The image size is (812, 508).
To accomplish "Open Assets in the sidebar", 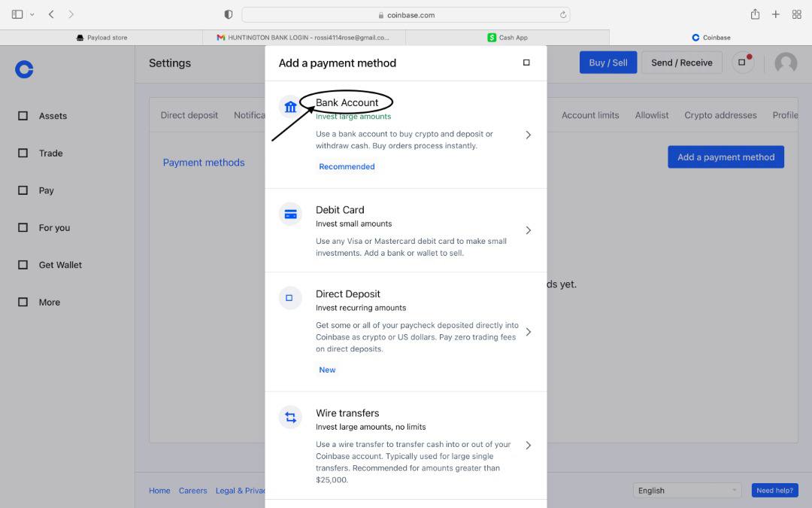I will click(x=53, y=116).
